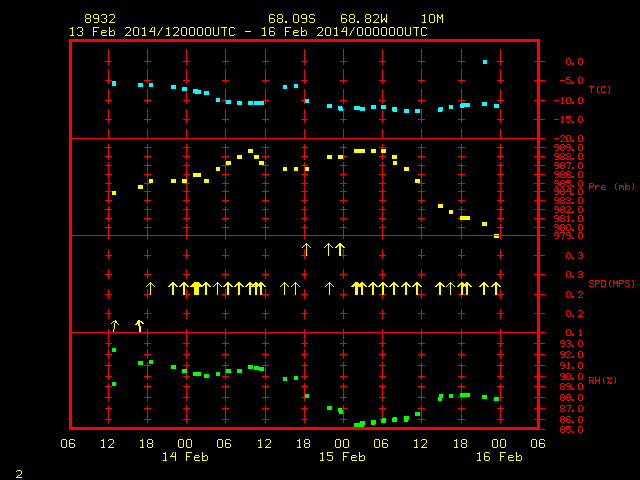Click the 15 Feb date label

click(x=342, y=457)
